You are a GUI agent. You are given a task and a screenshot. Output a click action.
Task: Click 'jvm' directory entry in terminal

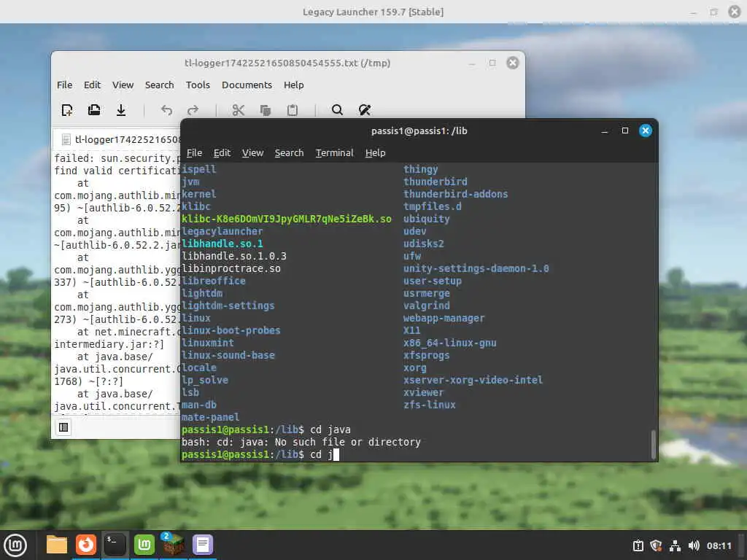click(x=190, y=182)
